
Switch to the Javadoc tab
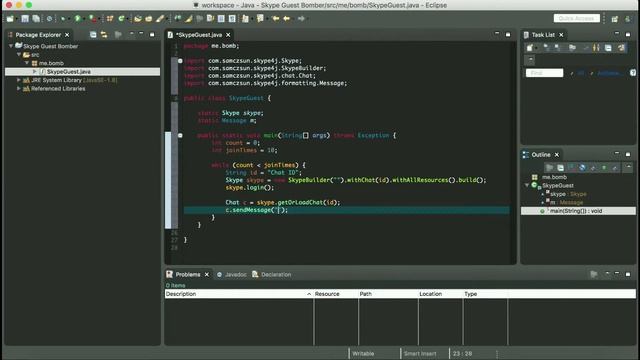236,274
